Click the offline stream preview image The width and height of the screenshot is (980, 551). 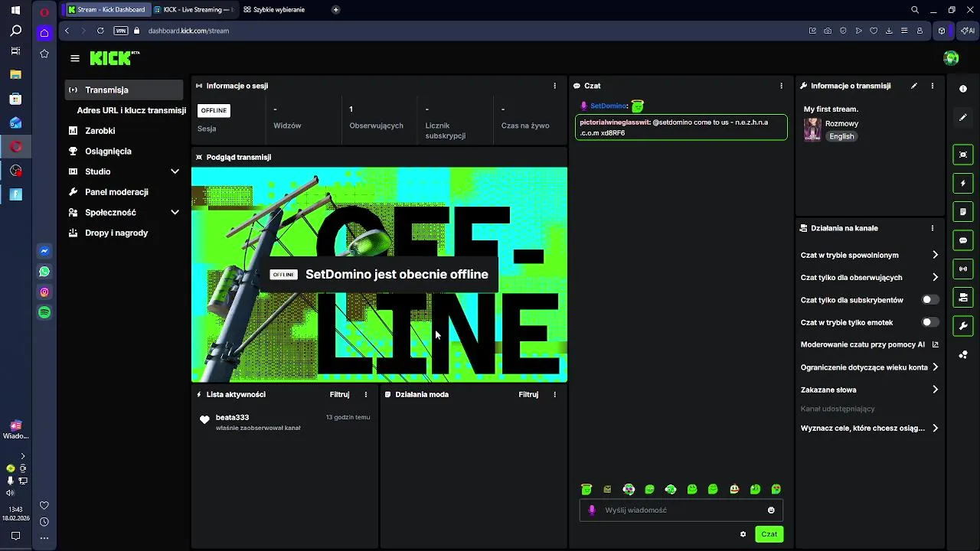(x=379, y=275)
